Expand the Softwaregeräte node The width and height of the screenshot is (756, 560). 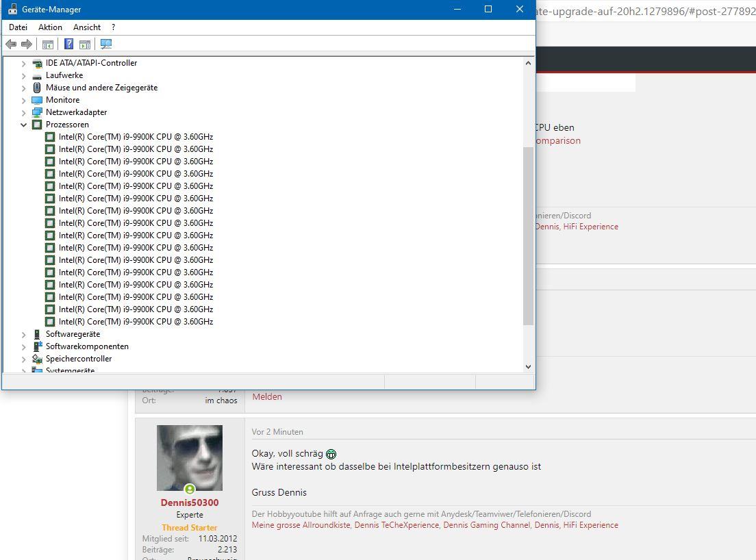23,335
